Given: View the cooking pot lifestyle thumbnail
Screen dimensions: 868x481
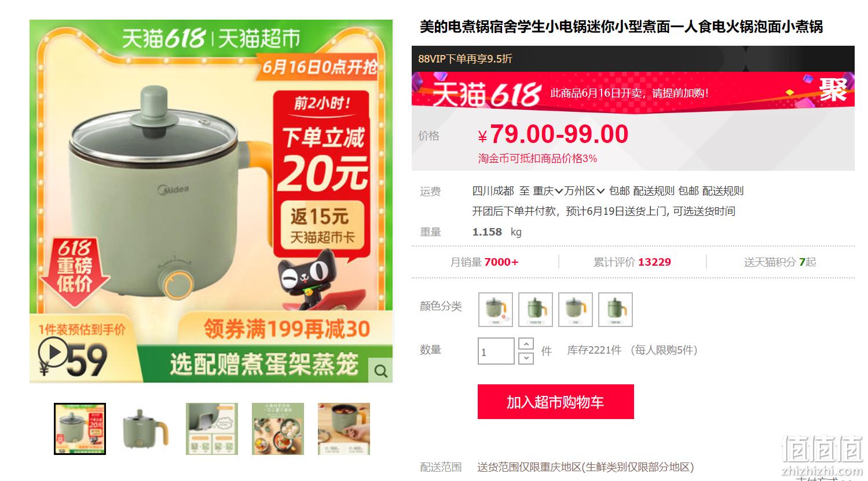Looking at the screenshot, I should click(x=344, y=429).
